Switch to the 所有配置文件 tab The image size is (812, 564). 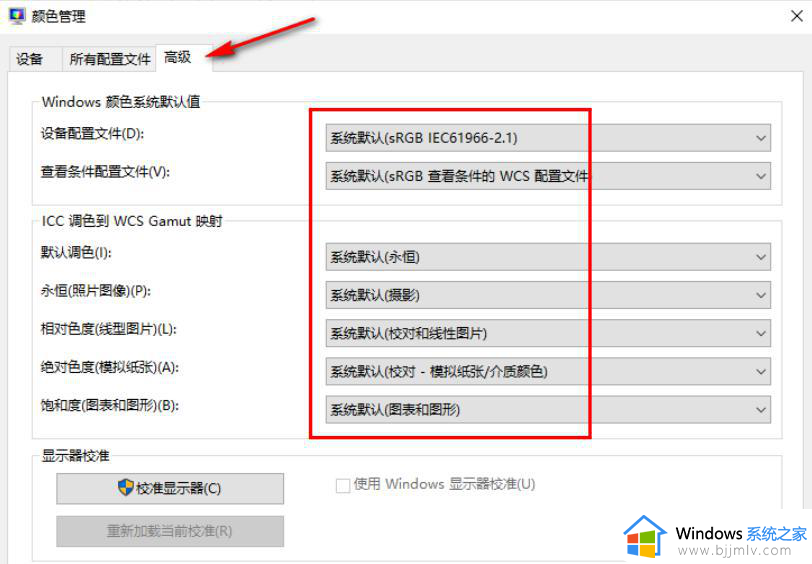(110, 59)
